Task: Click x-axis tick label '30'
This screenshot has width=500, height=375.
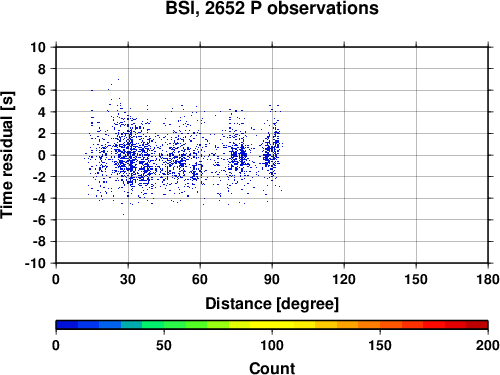Action: (128, 279)
